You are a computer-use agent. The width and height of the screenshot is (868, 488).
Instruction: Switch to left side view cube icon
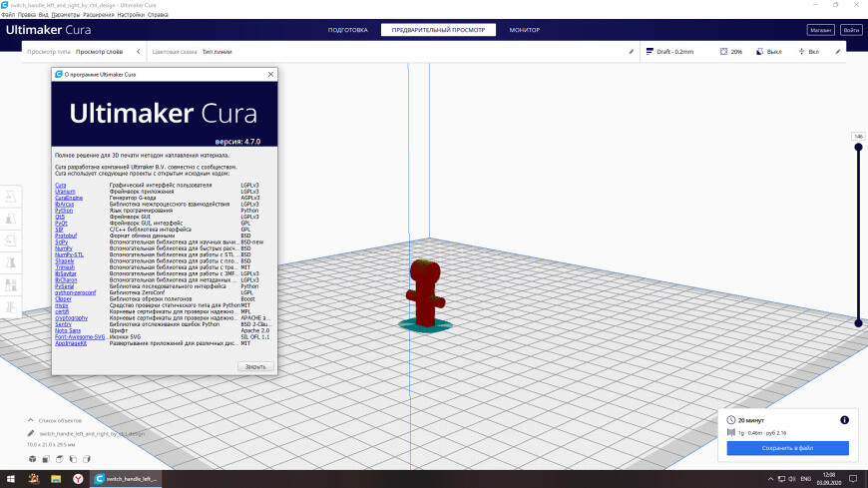coord(73,459)
